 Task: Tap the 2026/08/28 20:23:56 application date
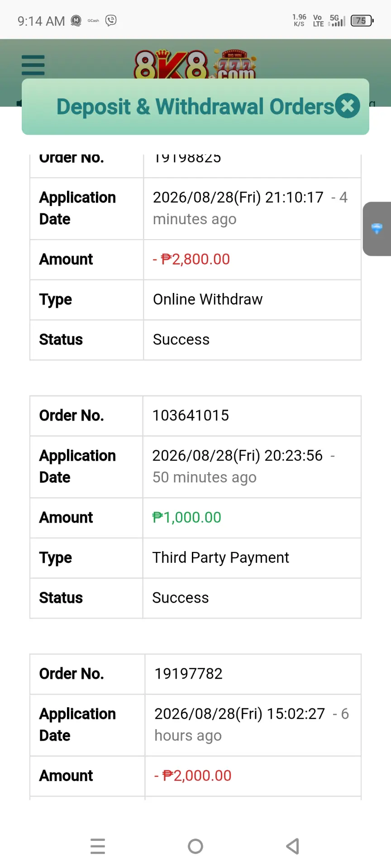tap(238, 456)
